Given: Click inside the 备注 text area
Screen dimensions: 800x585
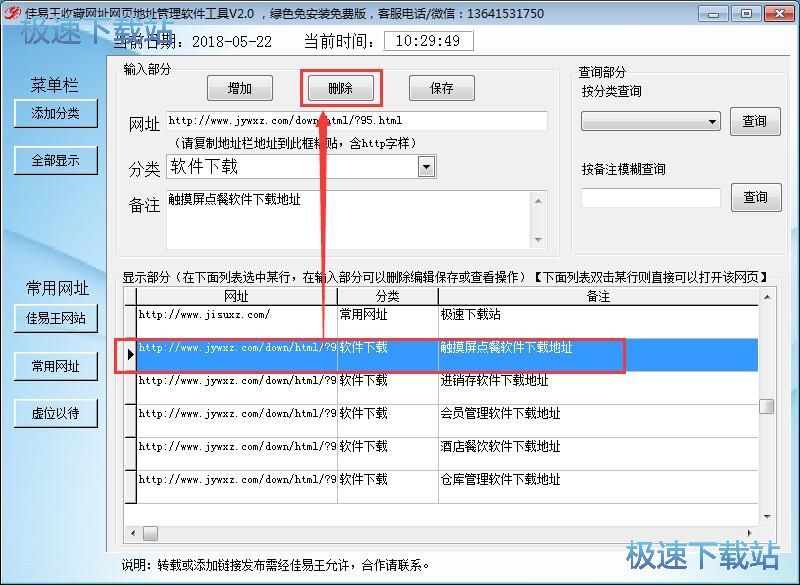Looking at the screenshot, I should 348,220.
